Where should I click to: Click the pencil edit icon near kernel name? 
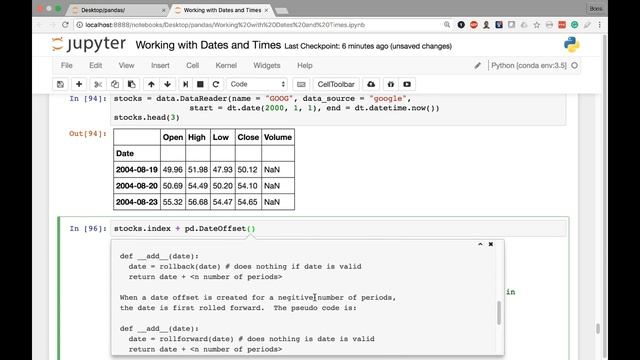click(478, 65)
